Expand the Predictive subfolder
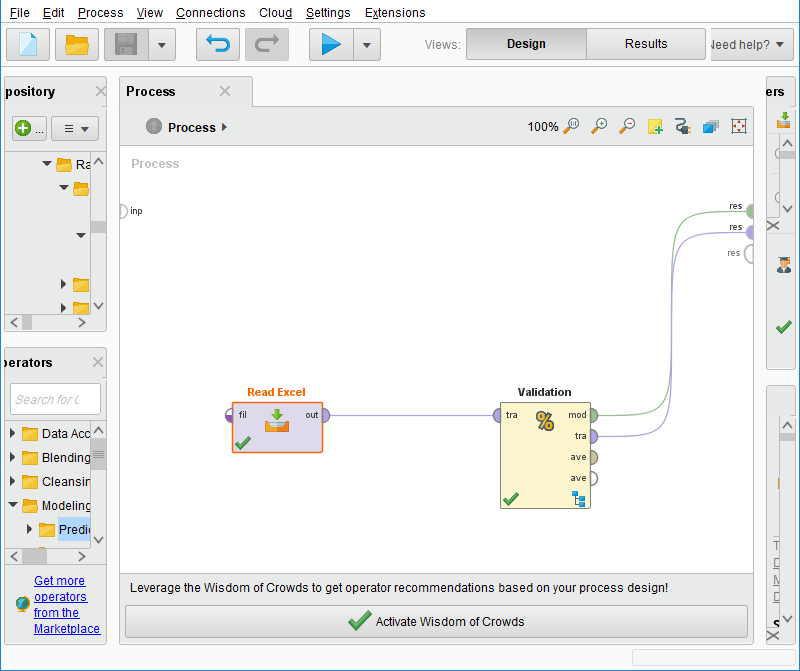The width and height of the screenshot is (800, 671). (x=30, y=529)
